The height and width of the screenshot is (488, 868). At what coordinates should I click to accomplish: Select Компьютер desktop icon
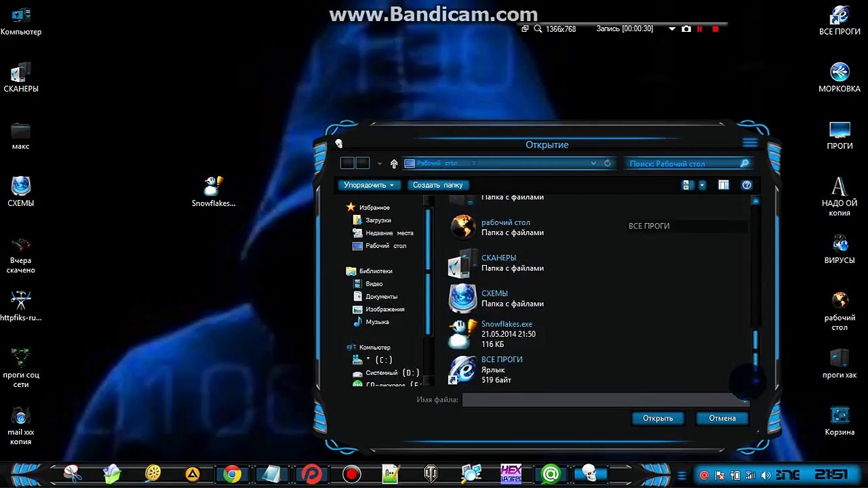tap(21, 20)
